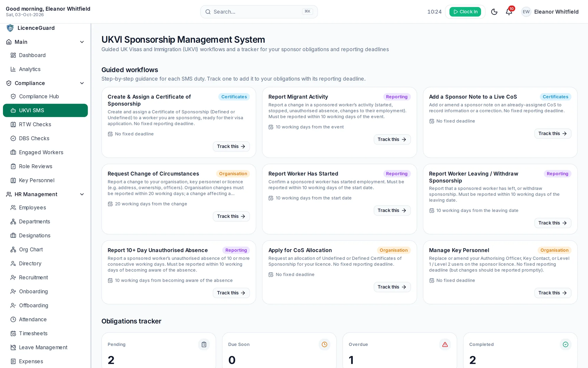Click the search magnifier icon
588x368 pixels.
[208, 12]
